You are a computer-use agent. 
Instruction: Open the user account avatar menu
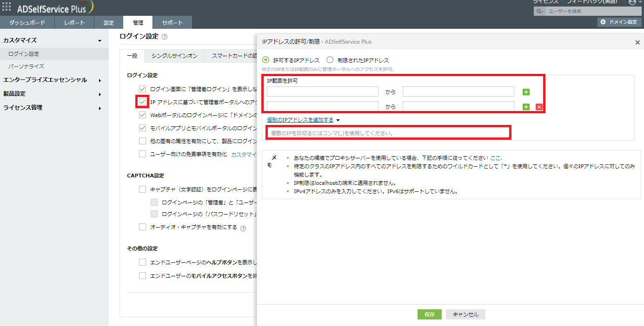(632, 2)
